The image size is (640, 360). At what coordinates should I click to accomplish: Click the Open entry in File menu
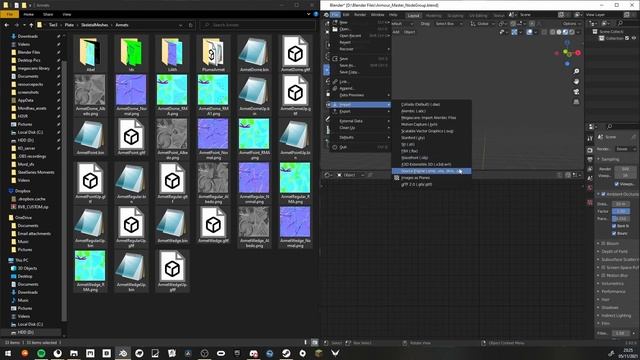pos(360,29)
